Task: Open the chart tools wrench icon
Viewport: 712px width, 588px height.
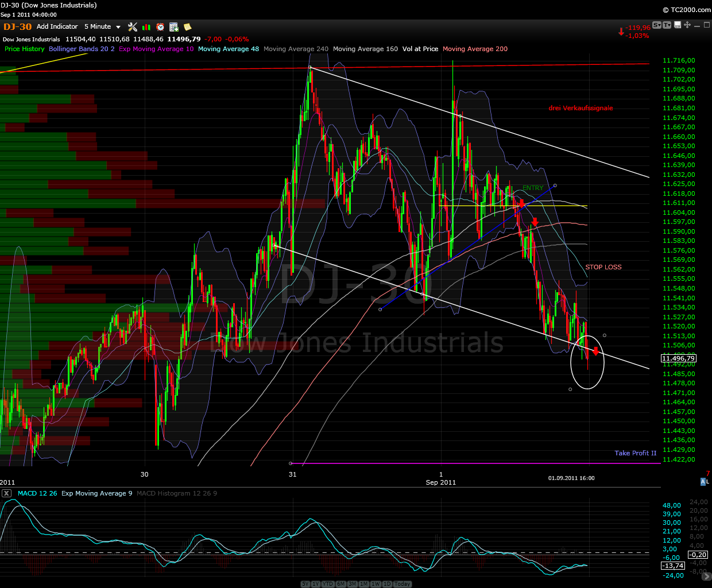Action: coord(133,27)
